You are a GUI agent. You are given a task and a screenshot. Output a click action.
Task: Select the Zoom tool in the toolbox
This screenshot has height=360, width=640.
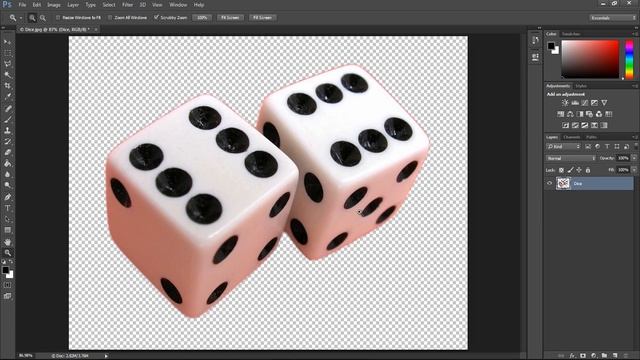7,253
